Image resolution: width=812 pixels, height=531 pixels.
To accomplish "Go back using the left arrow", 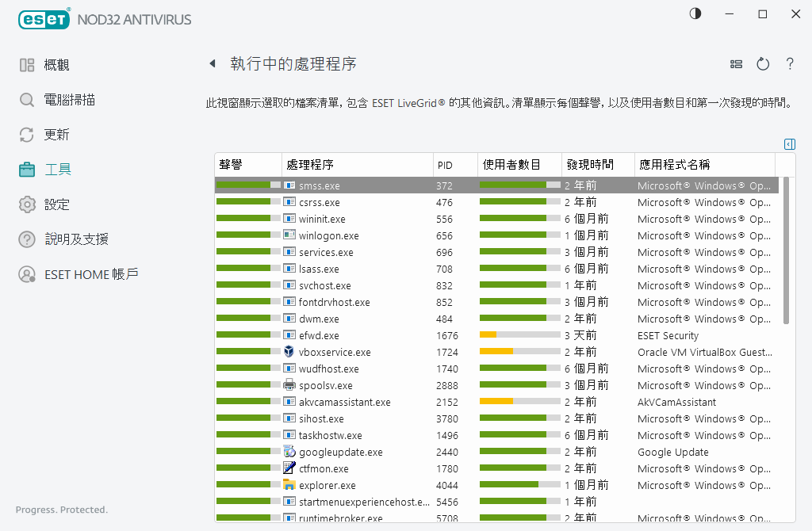I will pos(213,63).
